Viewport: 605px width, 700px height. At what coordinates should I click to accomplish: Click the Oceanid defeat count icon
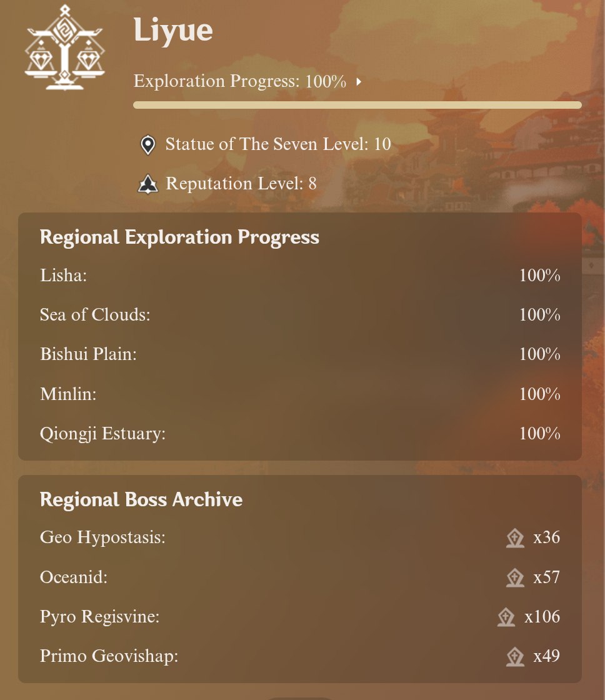click(x=515, y=577)
